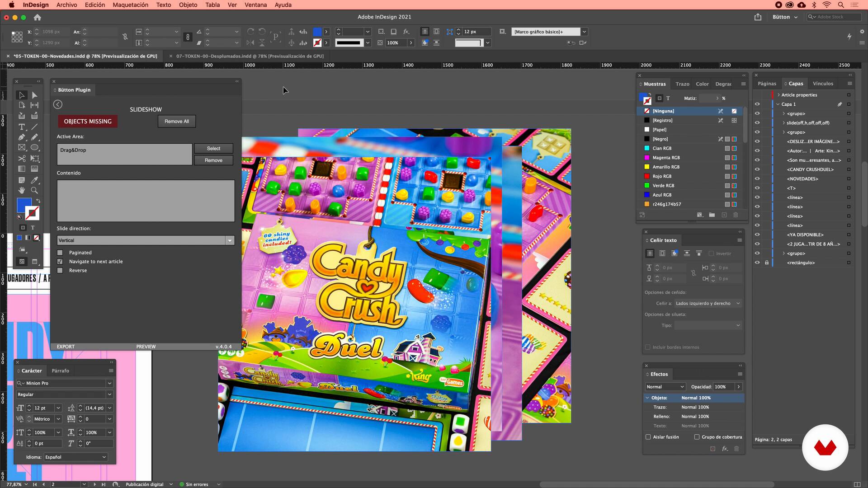The image size is (868, 488).
Task: Select the Selection tool arrow
Action: click(x=21, y=95)
